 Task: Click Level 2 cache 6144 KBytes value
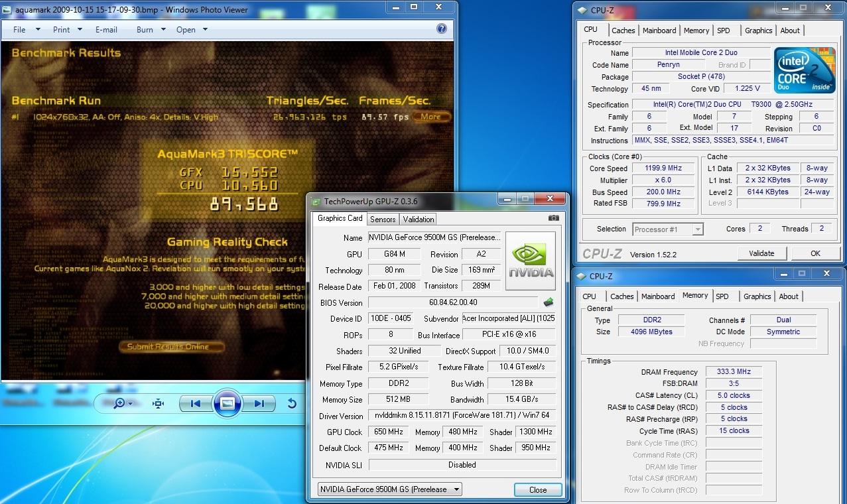point(767,192)
